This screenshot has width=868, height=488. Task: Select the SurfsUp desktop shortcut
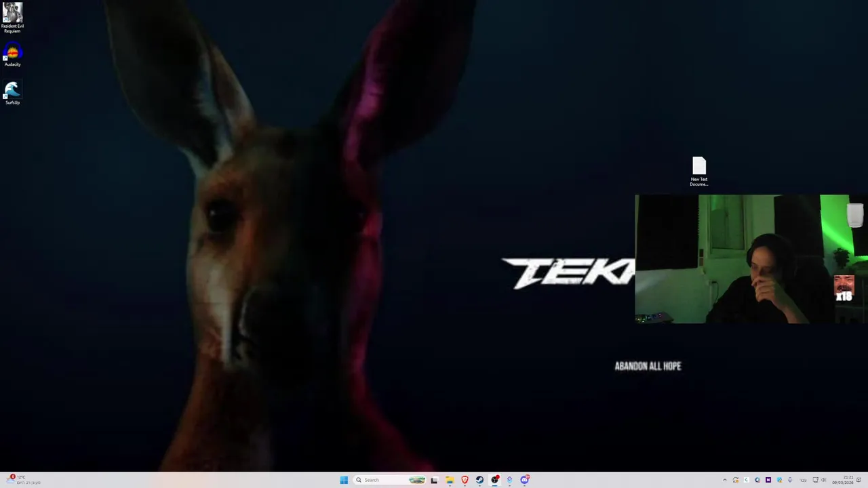(12, 93)
